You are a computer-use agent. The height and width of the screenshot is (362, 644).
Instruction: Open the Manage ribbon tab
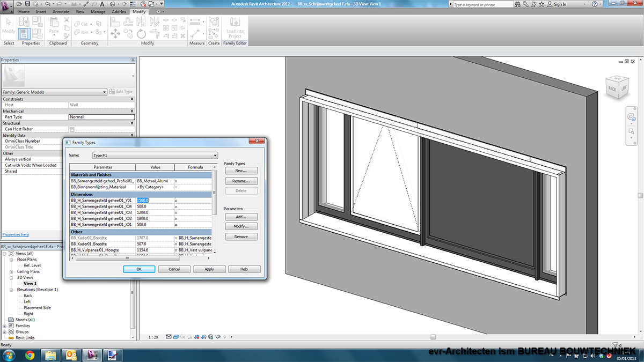pos(98,11)
